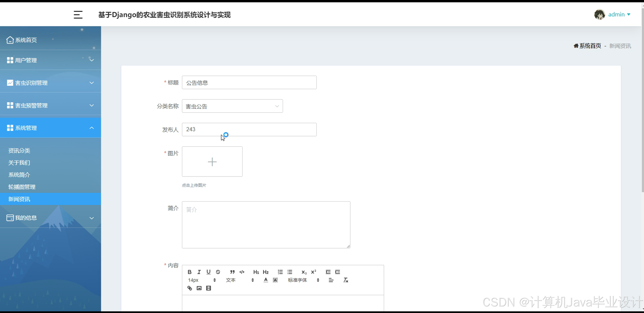The image size is (644, 313).
Task: Click the 发布人 input field containing 243
Action: (249, 129)
